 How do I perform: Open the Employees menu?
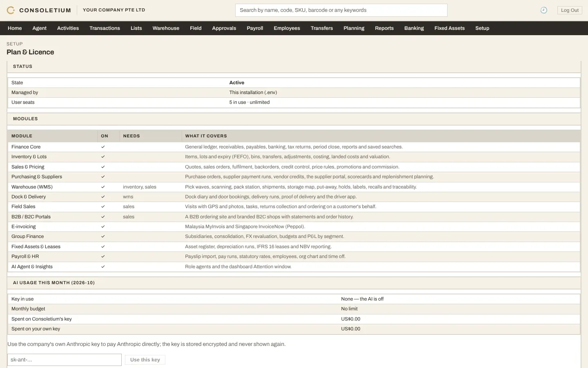287,28
